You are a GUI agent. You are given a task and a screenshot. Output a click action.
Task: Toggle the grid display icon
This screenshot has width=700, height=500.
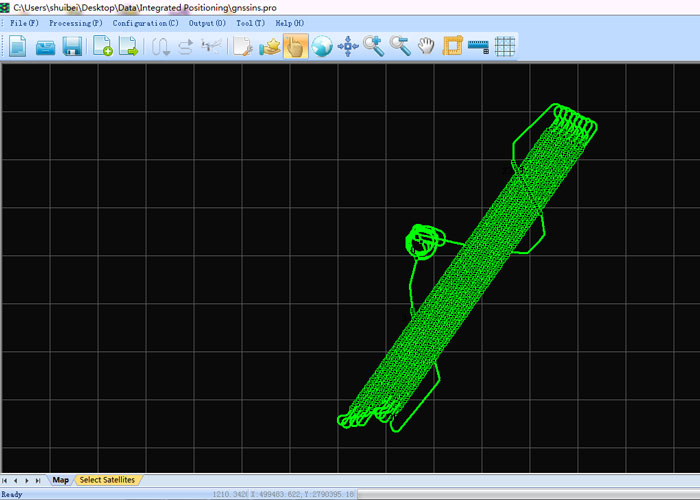(x=505, y=46)
